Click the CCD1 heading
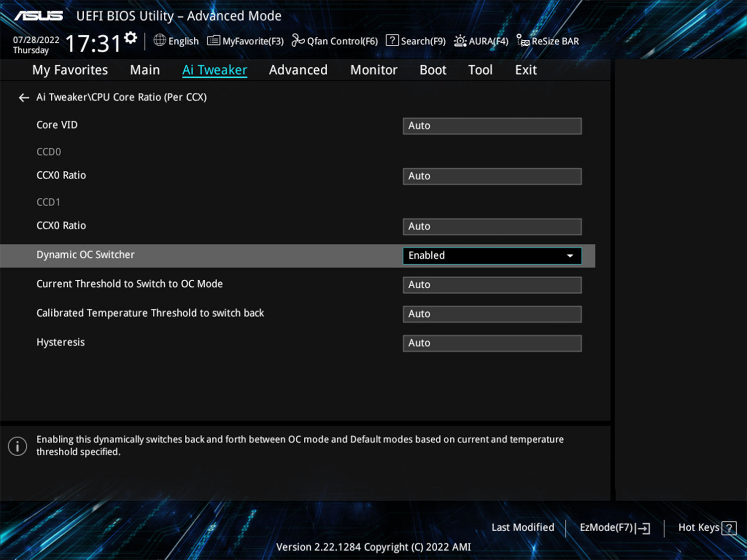The image size is (747, 560). pos(48,202)
